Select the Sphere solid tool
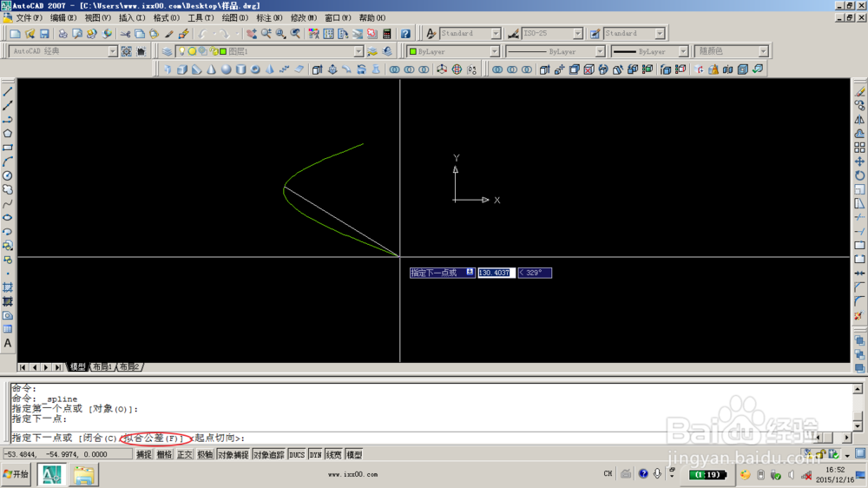This screenshot has height=488, width=868. tap(226, 69)
